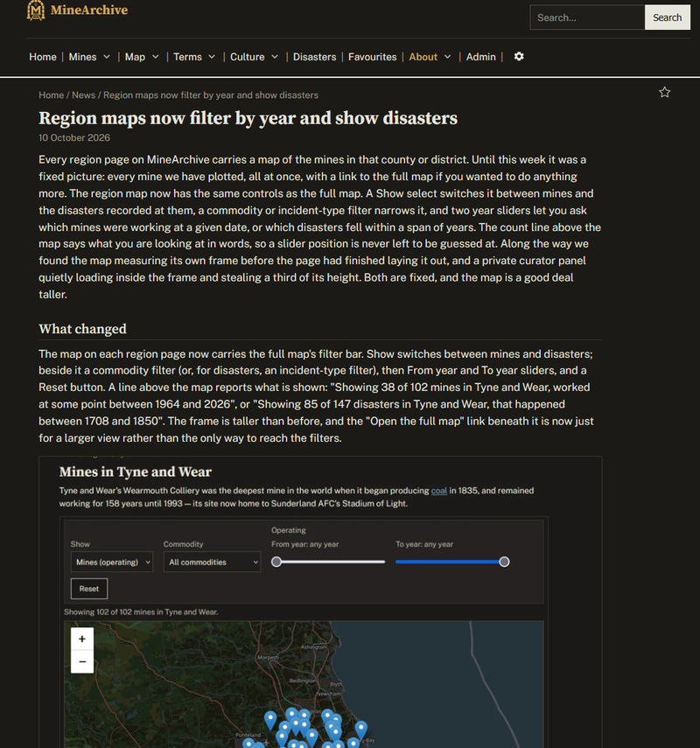Expand the Map menu chevron
700x748 pixels.
(156, 57)
